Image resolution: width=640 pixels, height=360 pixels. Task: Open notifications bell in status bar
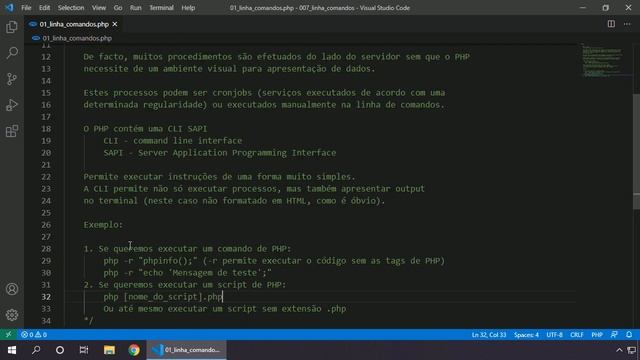(629, 335)
